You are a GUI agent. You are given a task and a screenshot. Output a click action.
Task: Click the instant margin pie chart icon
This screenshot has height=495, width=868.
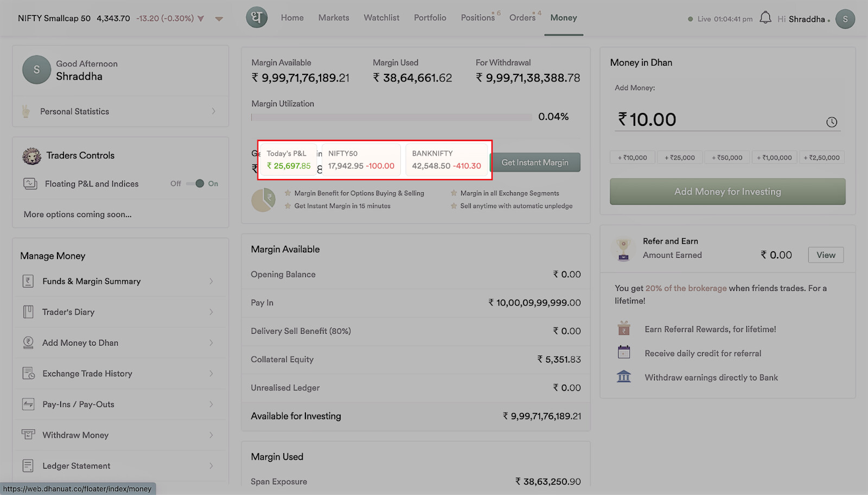263,200
